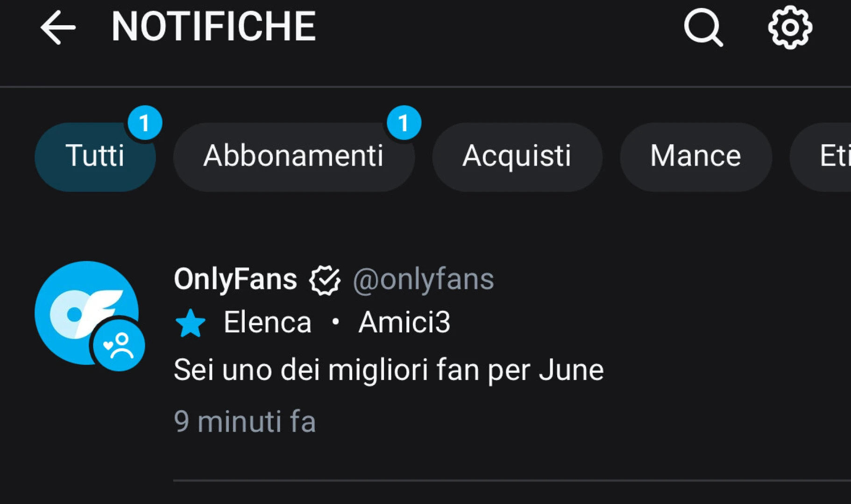This screenshot has height=504, width=851.
Task: Click the notification badge on Tutti
Action: click(x=145, y=122)
